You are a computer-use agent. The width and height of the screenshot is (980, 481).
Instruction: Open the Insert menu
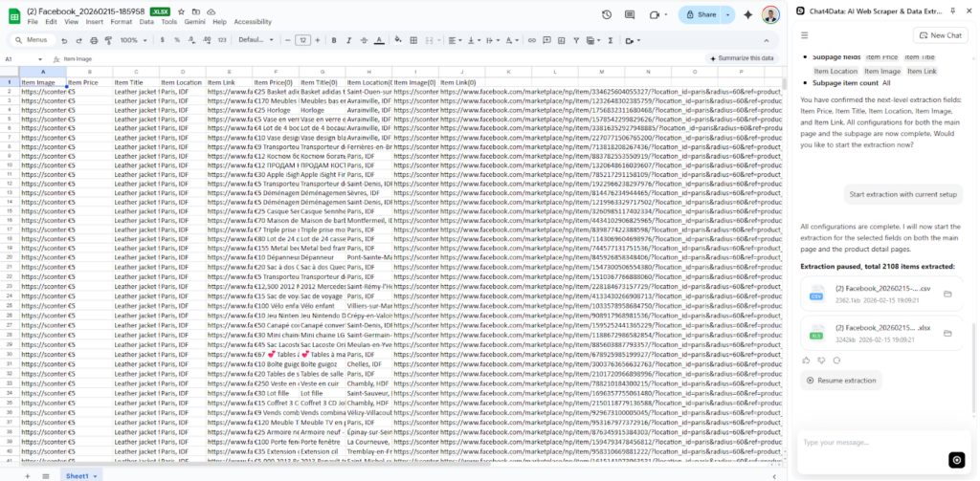[x=95, y=22]
